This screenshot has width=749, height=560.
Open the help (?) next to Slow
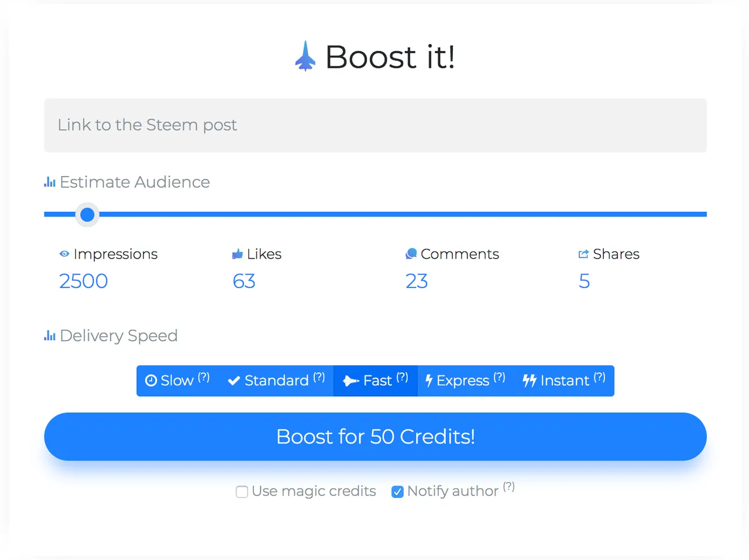204,377
